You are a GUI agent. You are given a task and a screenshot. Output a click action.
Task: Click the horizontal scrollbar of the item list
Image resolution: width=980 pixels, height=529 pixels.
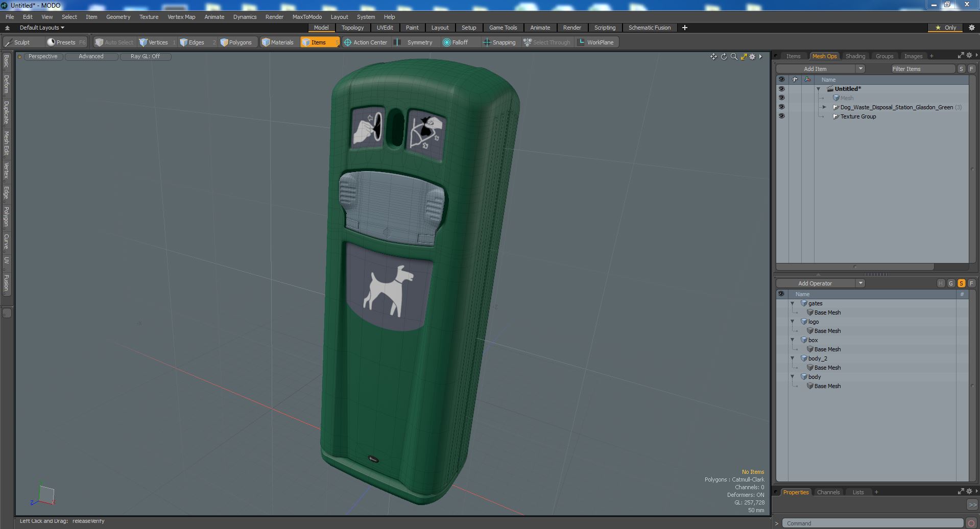pos(855,267)
